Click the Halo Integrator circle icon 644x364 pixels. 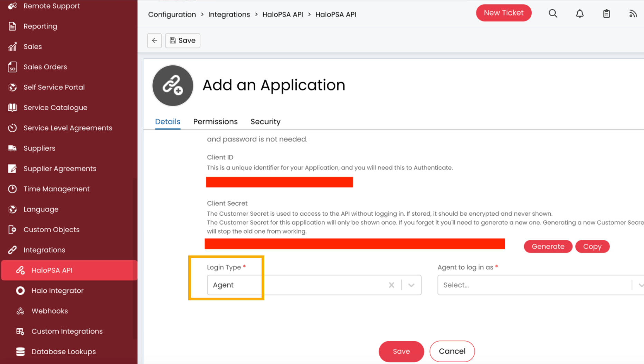click(x=20, y=291)
